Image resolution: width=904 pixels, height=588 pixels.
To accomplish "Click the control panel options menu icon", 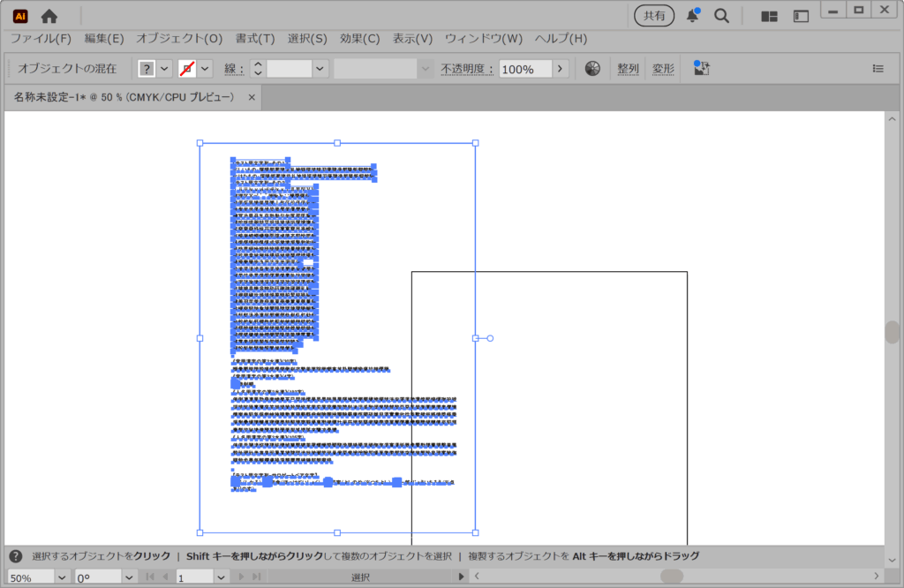I will [878, 69].
